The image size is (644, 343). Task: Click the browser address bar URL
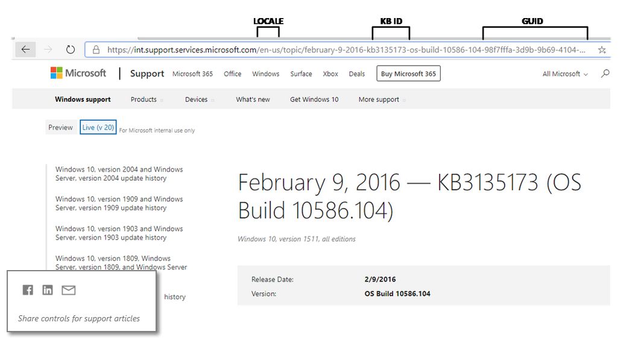[x=346, y=49]
